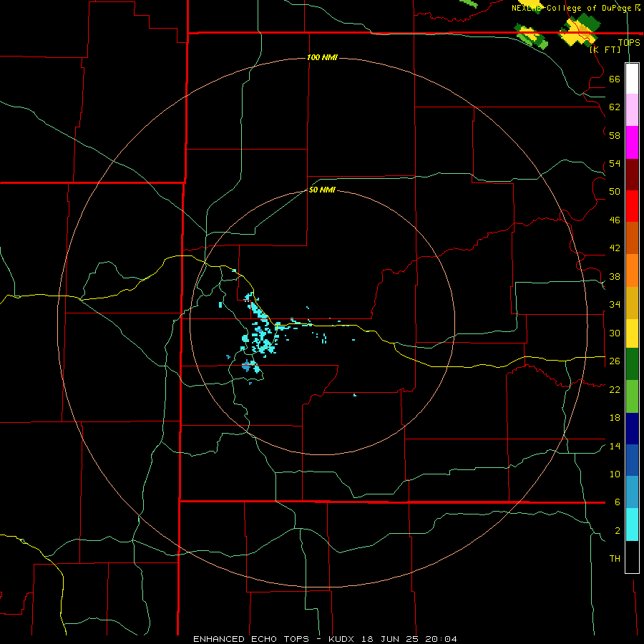Click the "100 NMI" range ring label
Image resolution: width=644 pixels, height=644 pixels.
[x=322, y=57]
